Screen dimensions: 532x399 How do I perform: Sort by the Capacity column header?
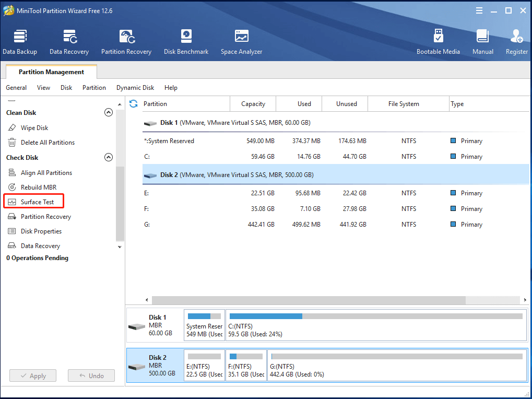tap(253, 104)
